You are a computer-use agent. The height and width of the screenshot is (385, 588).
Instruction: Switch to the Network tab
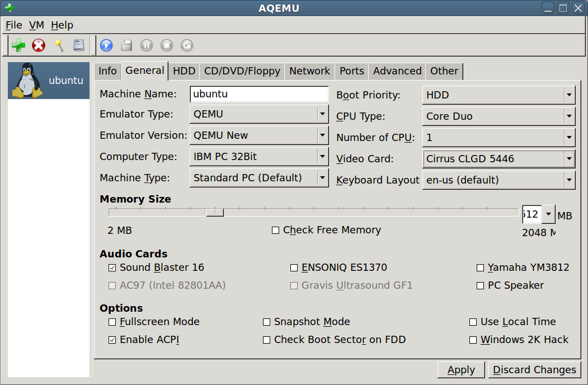309,71
